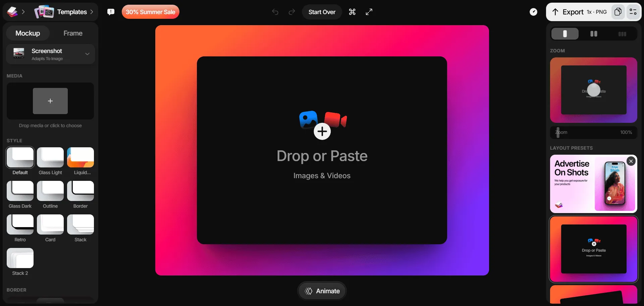Click the redo arrow icon
644x306 pixels.
(x=291, y=12)
